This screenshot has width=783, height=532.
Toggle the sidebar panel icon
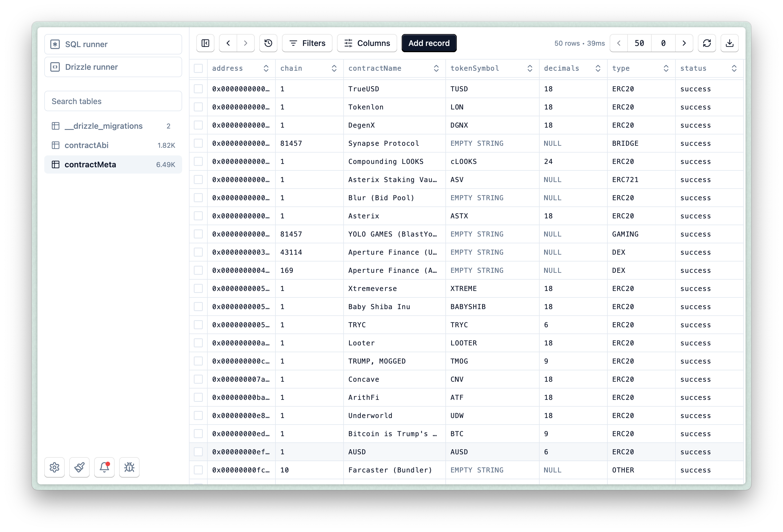tap(205, 43)
